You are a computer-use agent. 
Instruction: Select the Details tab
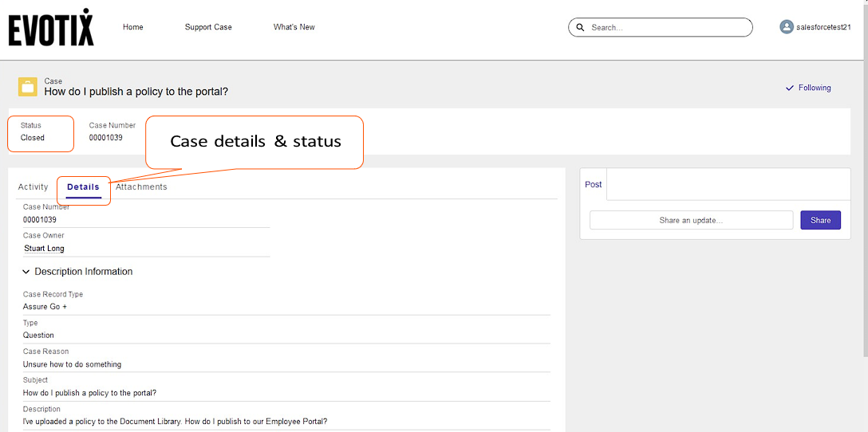click(x=83, y=187)
